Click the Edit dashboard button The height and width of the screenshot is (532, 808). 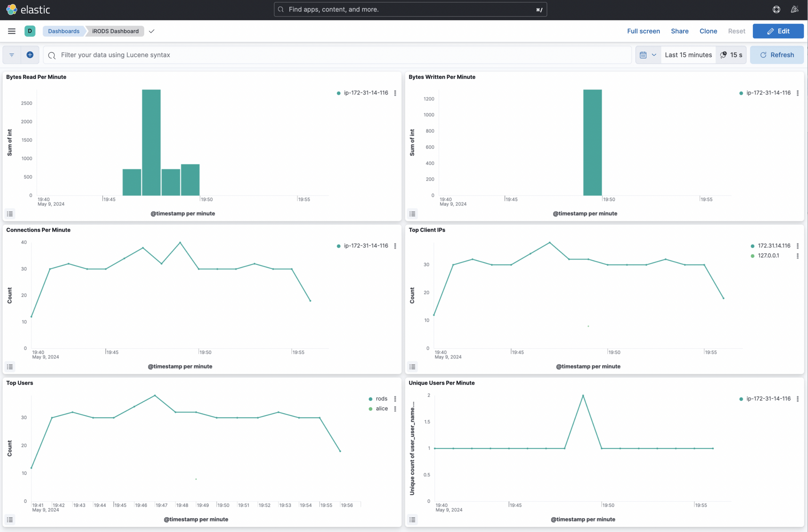tap(778, 31)
